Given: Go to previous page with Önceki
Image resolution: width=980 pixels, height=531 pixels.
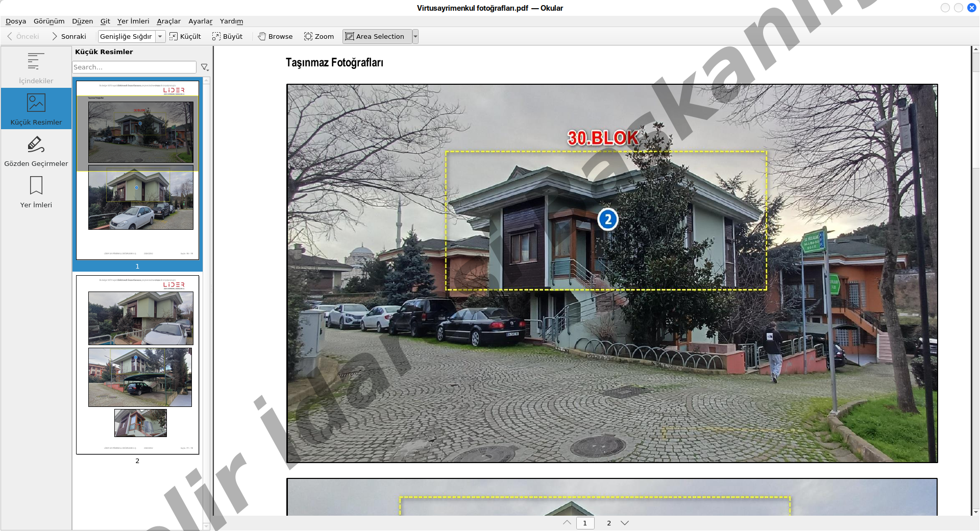Looking at the screenshot, I should (x=23, y=36).
